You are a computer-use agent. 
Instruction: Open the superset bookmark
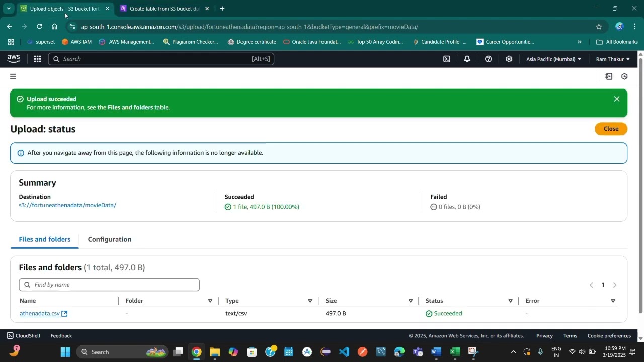[x=40, y=42]
